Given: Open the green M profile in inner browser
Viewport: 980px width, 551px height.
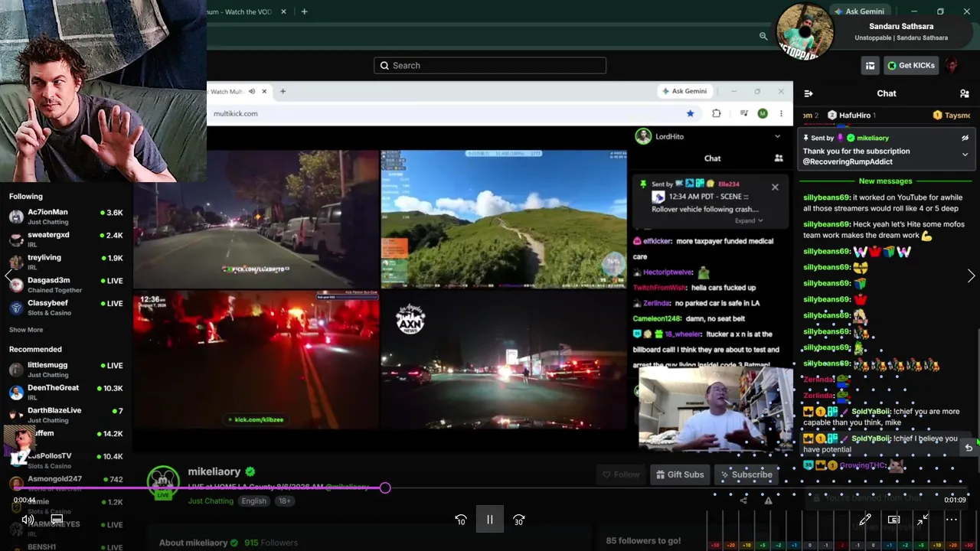Looking at the screenshot, I should click(763, 113).
